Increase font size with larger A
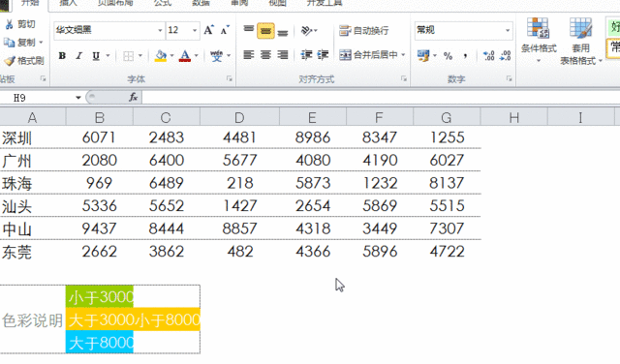The width and height of the screenshot is (620, 364). 209,30
